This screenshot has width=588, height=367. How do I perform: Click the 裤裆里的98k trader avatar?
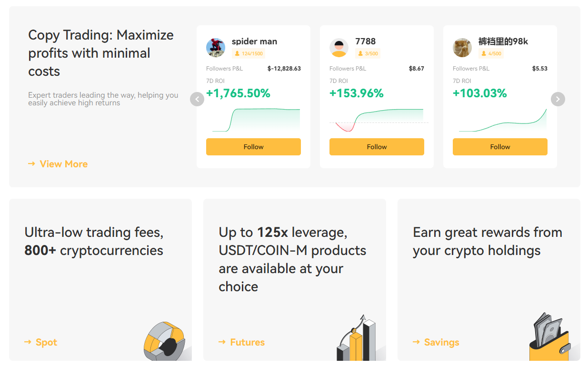coord(462,48)
